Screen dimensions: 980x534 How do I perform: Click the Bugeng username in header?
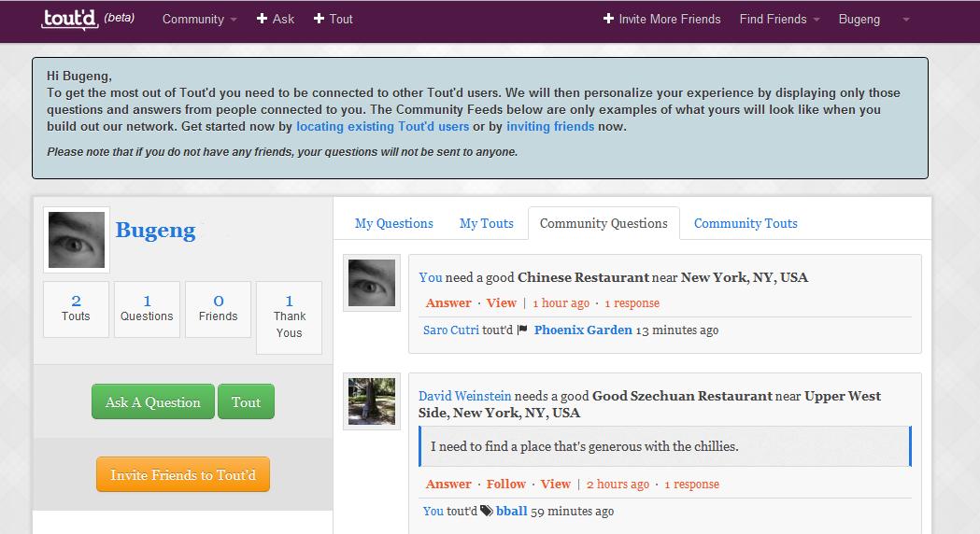click(859, 20)
